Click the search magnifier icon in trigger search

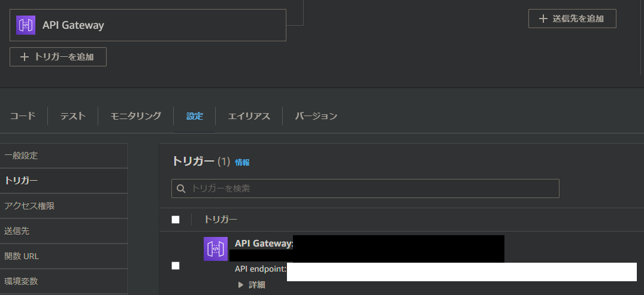tap(181, 188)
